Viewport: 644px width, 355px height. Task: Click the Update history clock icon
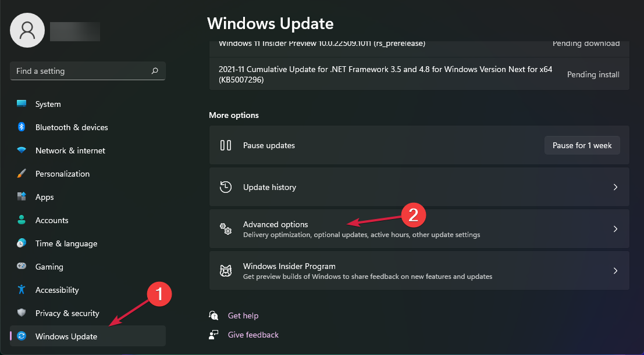pyautogui.click(x=226, y=187)
